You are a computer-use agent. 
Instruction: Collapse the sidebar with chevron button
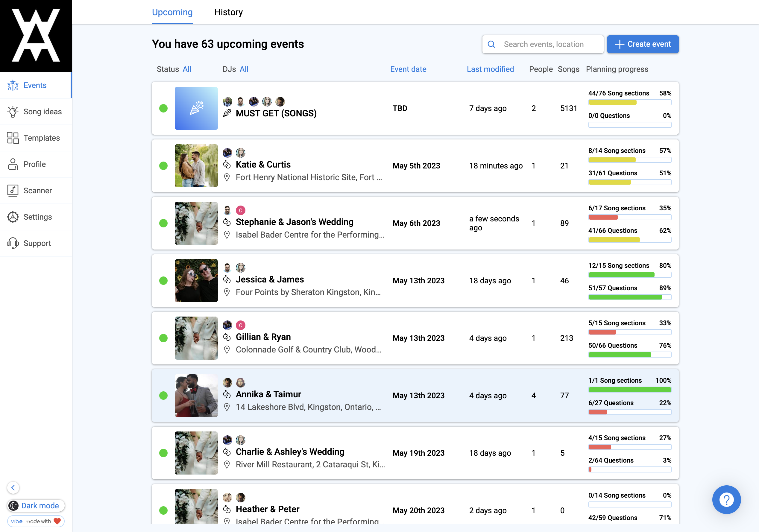point(13,487)
